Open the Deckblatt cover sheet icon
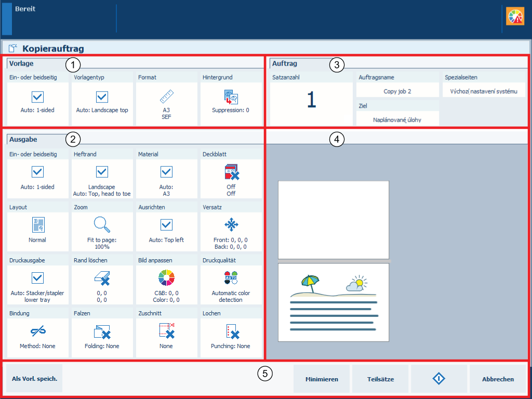 (x=232, y=172)
